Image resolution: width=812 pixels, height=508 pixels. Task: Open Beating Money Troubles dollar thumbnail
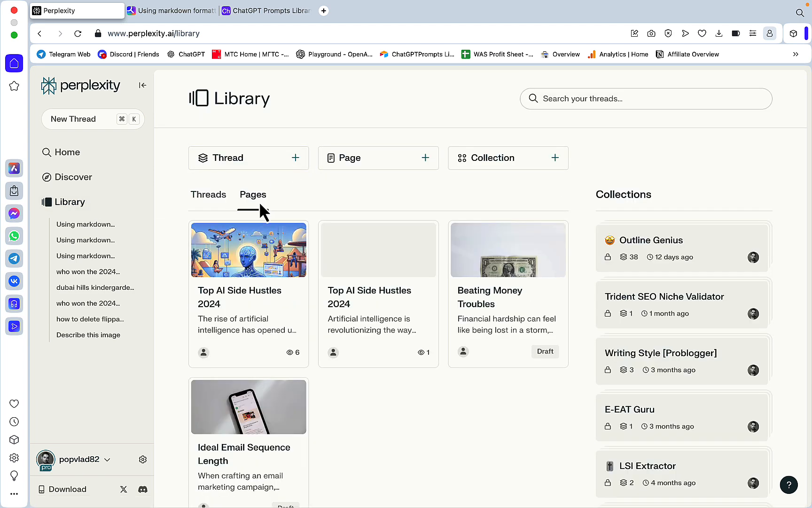pyautogui.click(x=508, y=250)
